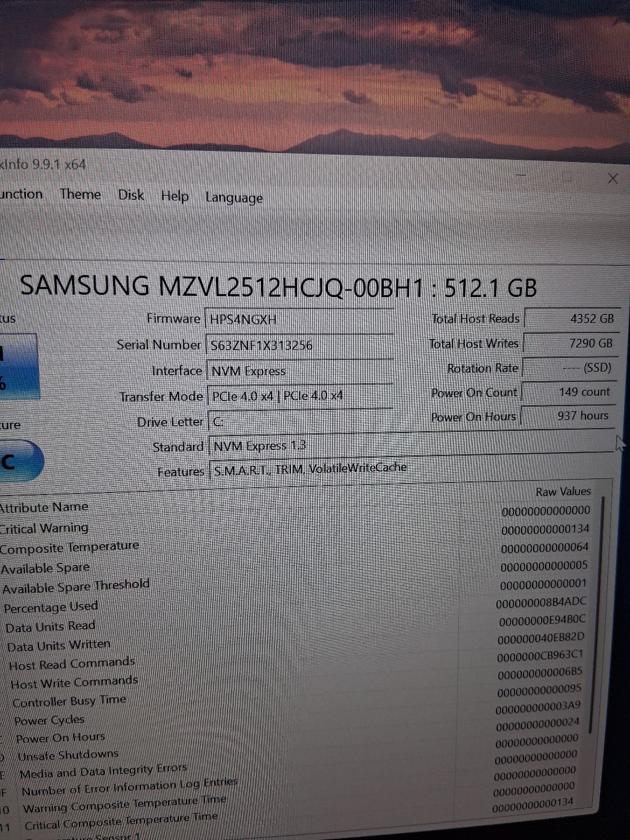Select the Composite Temperature attribute row
The height and width of the screenshot is (840, 630).
point(297,539)
